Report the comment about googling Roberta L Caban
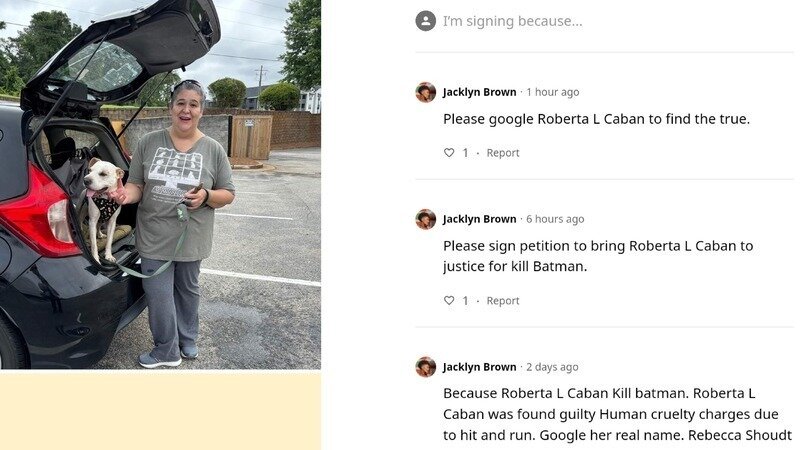Image resolution: width=800 pixels, height=450 pixels. point(503,153)
